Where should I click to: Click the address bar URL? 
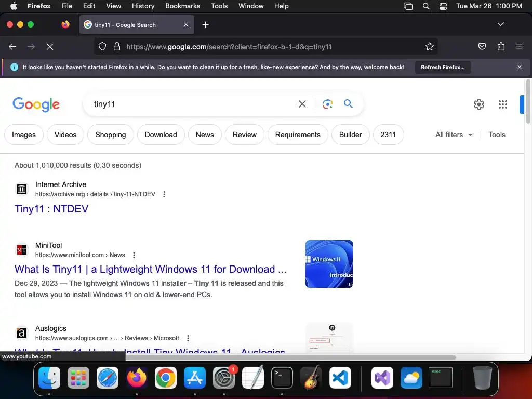pos(229,47)
